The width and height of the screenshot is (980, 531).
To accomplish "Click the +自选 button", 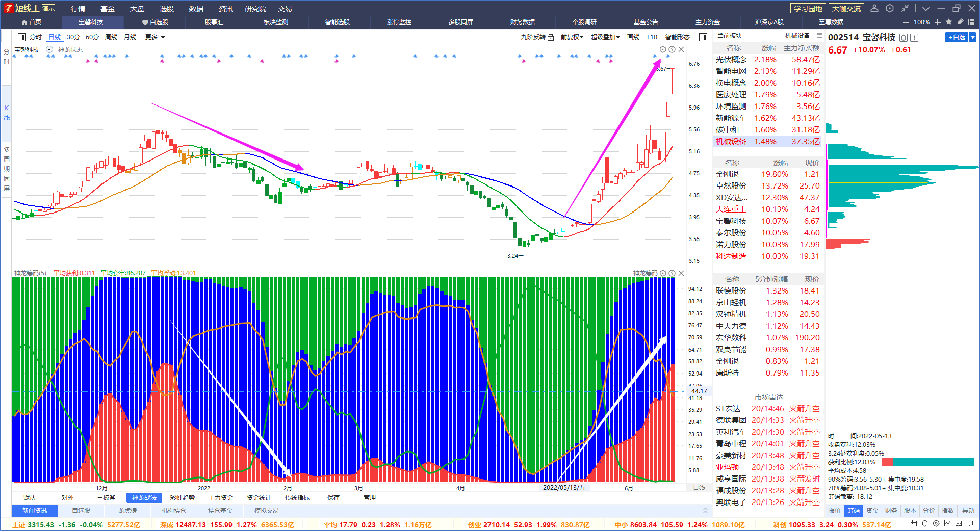I will [957, 37].
